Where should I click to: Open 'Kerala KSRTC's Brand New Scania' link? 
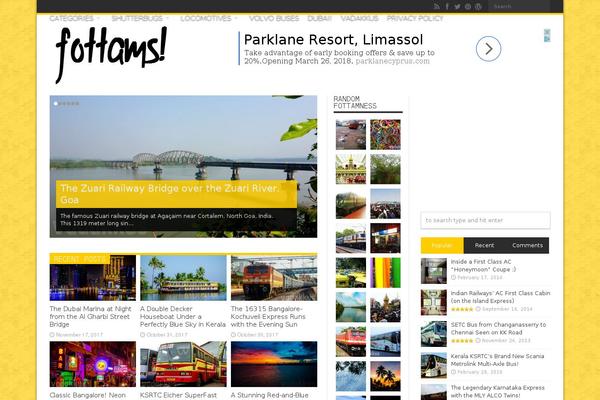[x=497, y=360]
